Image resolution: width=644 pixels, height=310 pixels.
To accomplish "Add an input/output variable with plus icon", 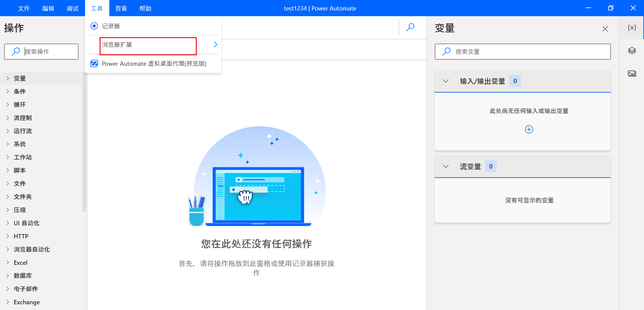I will click(x=529, y=130).
